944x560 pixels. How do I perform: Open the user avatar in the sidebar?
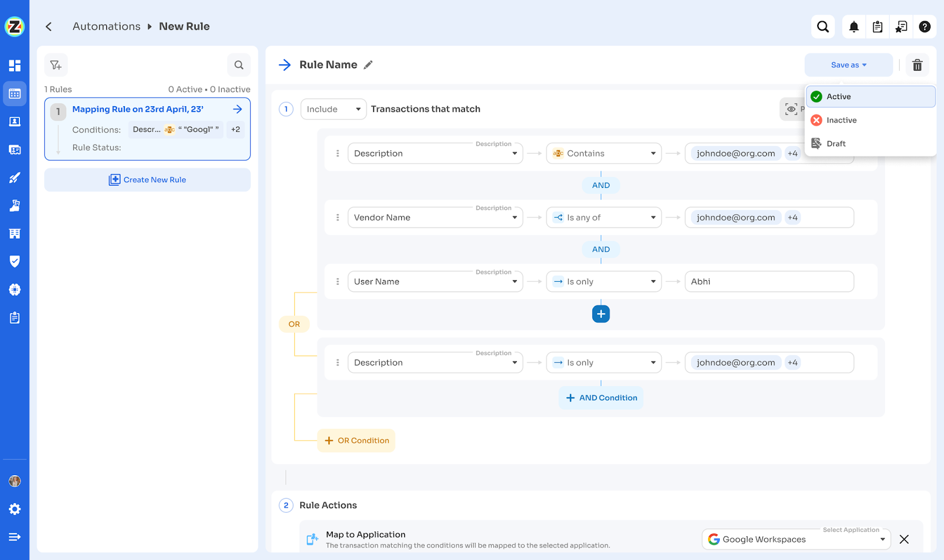click(15, 481)
